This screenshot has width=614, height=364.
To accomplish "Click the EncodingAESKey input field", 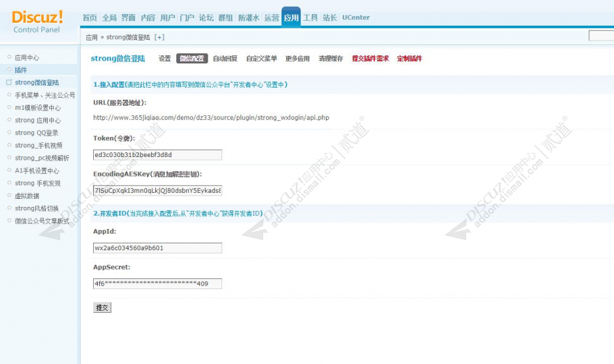I will (x=157, y=191).
